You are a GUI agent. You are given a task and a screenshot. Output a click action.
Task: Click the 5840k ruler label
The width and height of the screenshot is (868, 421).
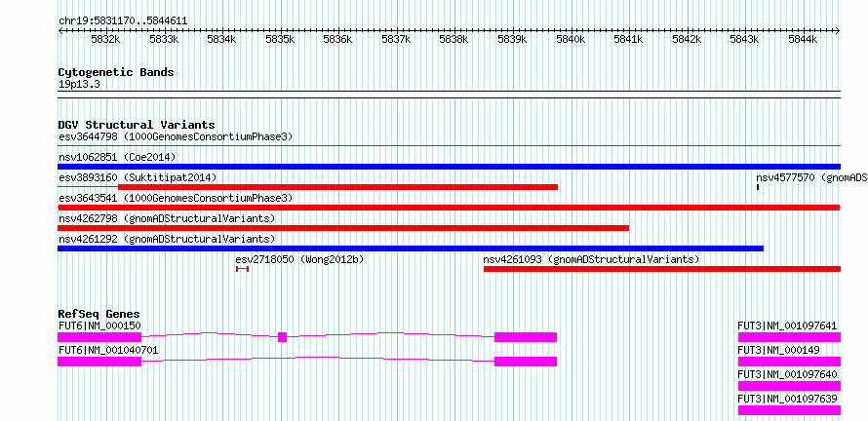571,40
